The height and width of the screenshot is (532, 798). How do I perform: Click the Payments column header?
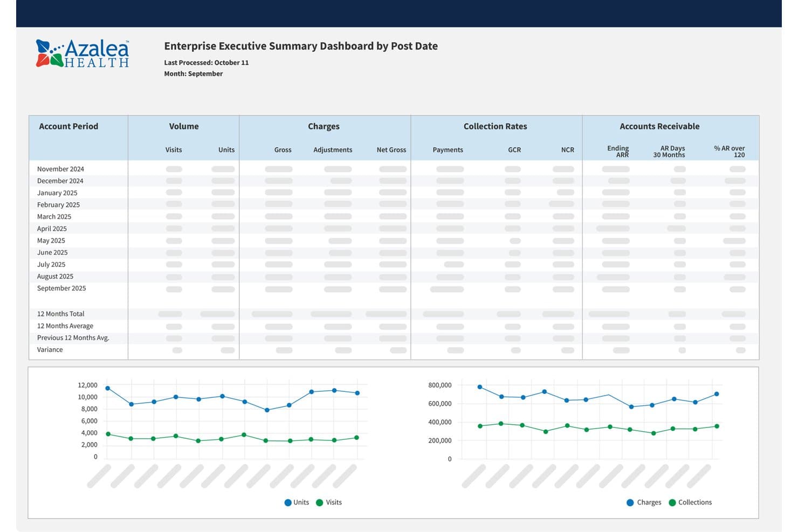click(448, 150)
